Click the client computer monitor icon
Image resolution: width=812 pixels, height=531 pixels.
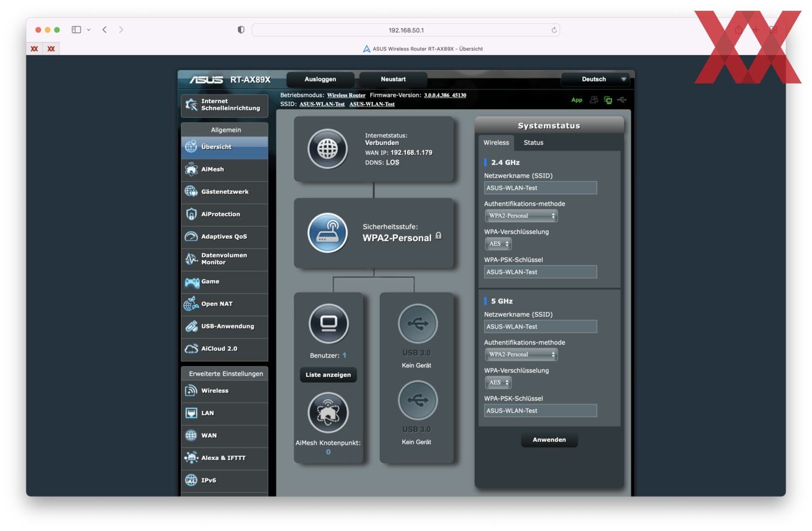[328, 324]
